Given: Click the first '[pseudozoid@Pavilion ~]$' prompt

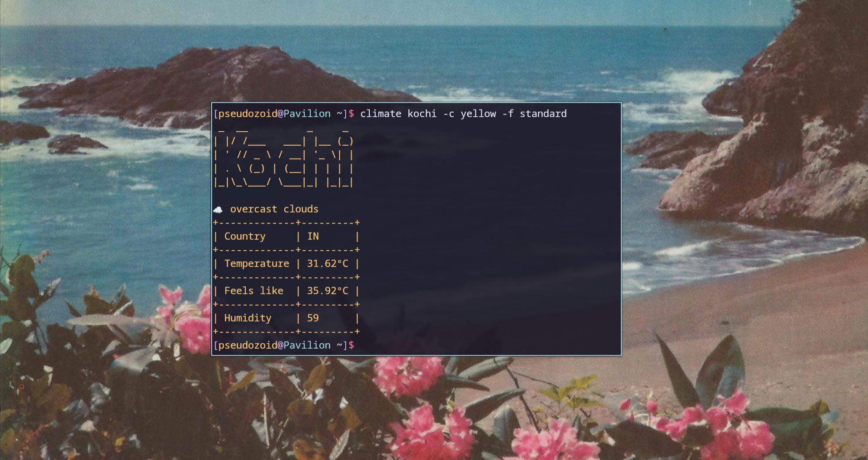Looking at the screenshot, I should coord(283,114).
